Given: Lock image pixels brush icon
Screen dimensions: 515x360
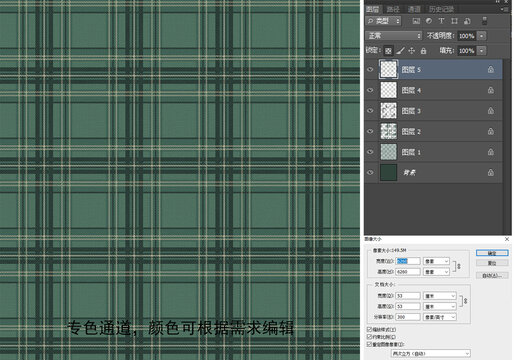Looking at the screenshot, I should [400, 51].
